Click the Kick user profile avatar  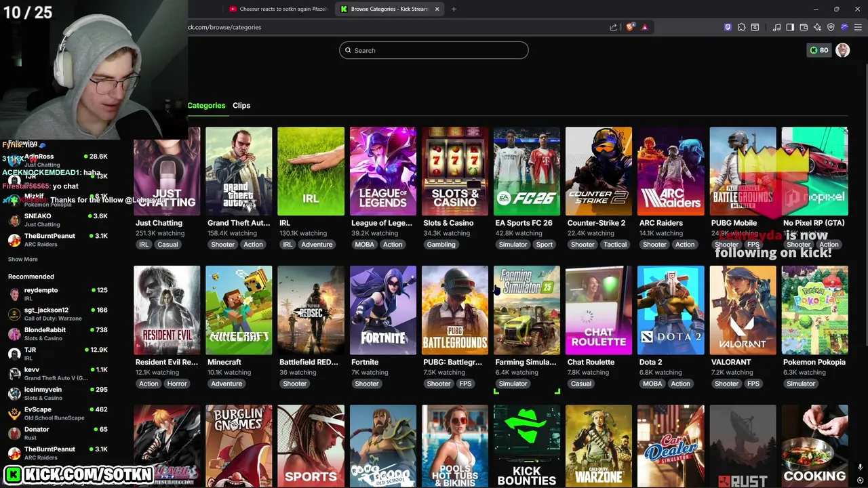(x=843, y=50)
